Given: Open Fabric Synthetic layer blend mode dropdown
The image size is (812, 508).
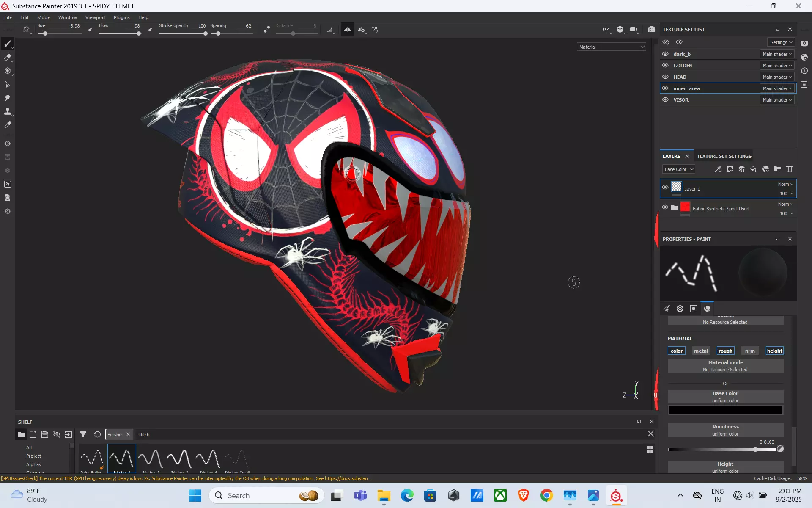Looking at the screenshot, I should pyautogui.click(x=785, y=204).
